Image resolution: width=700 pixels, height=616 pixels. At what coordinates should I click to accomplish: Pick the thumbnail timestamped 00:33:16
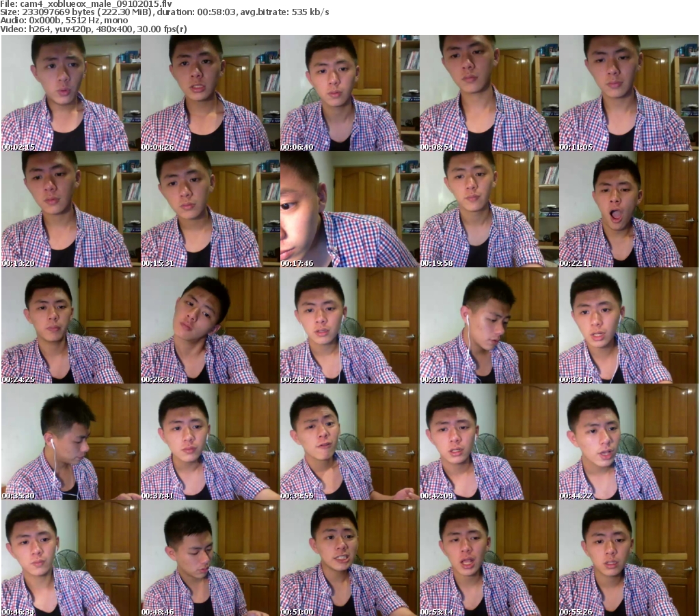[629, 325]
